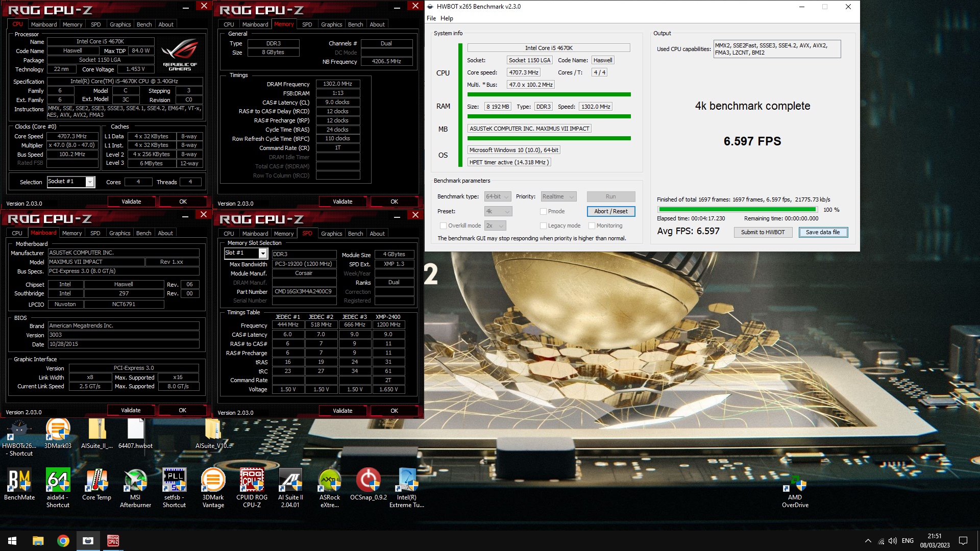Click benchmark progress bar at 100%
980x551 pixels.
tap(737, 210)
